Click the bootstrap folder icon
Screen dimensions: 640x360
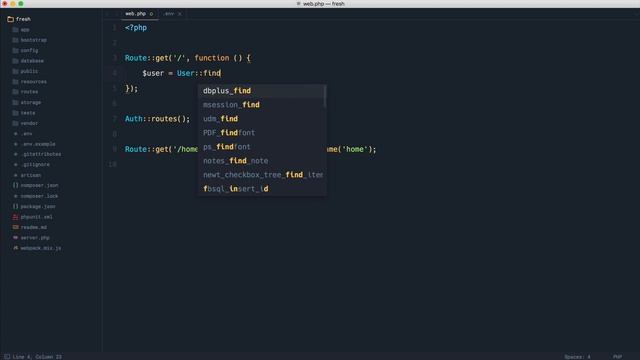click(x=16, y=40)
